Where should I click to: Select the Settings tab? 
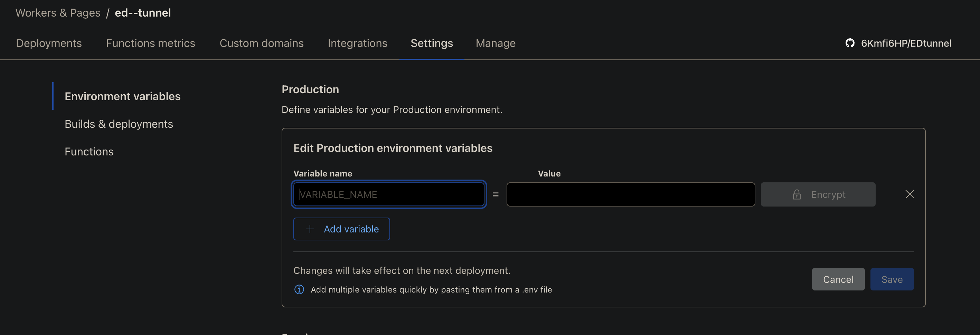click(x=431, y=44)
